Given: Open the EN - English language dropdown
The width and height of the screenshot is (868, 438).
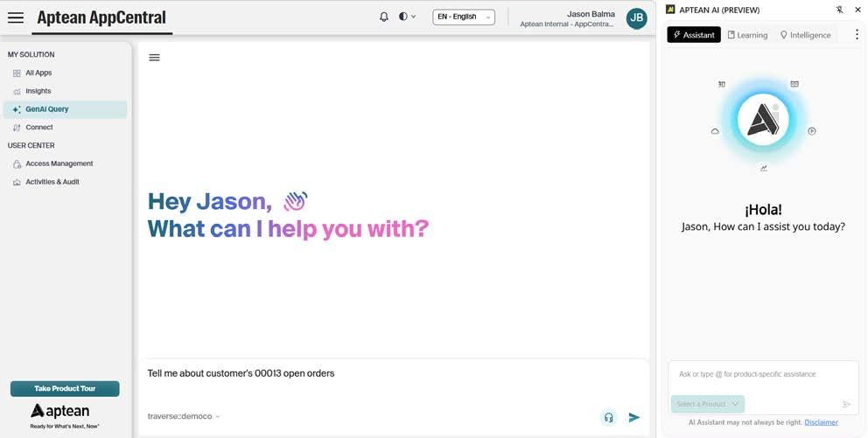Looking at the screenshot, I should (x=464, y=17).
